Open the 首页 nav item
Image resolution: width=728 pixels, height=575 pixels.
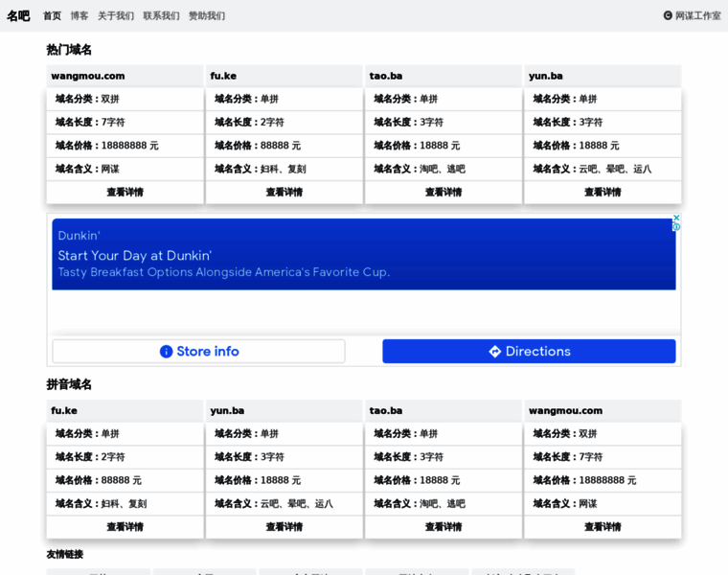pyautogui.click(x=52, y=15)
